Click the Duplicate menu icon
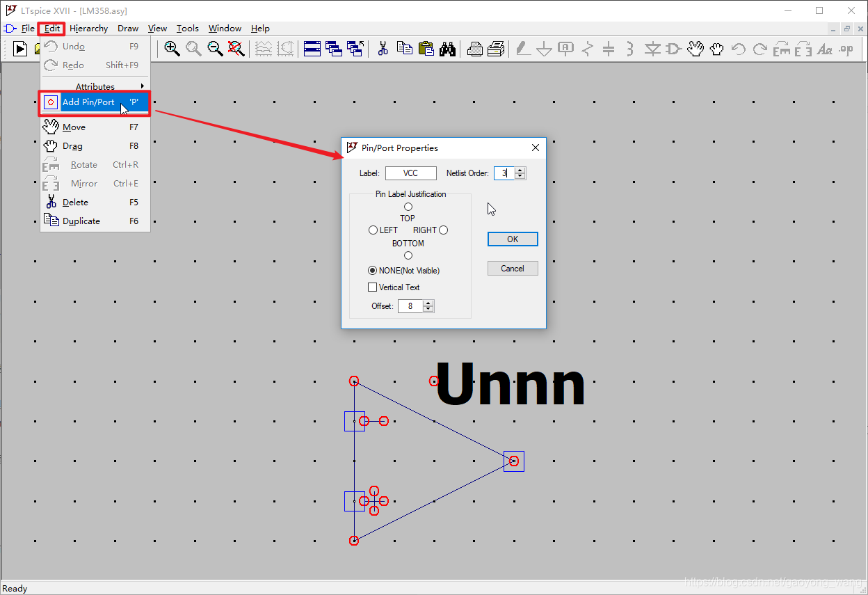The width and height of the screenshot is (868, 595). click(x=51, y=220)
